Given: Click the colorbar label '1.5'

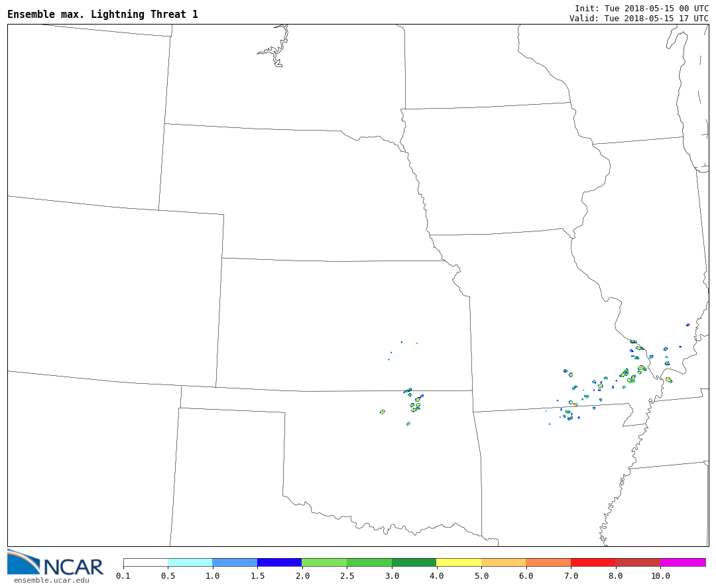Looking at the screenshot, I should (x=257, y=576).
